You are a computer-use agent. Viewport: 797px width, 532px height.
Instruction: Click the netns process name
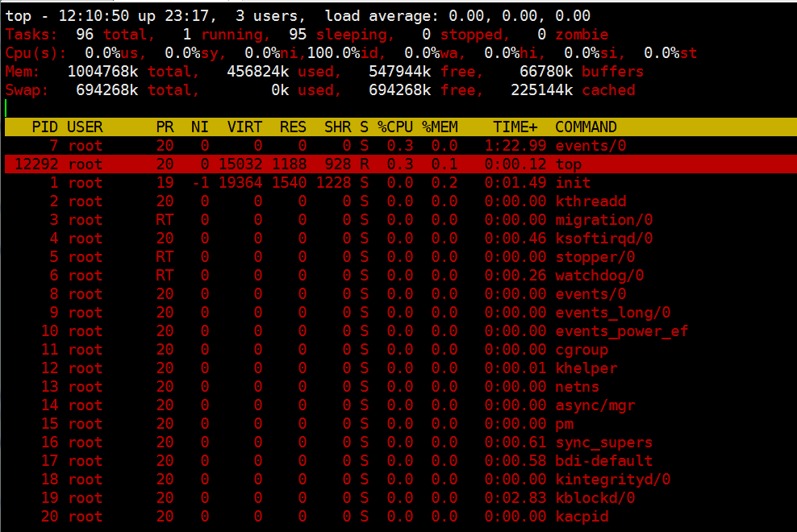click(578, 387)
